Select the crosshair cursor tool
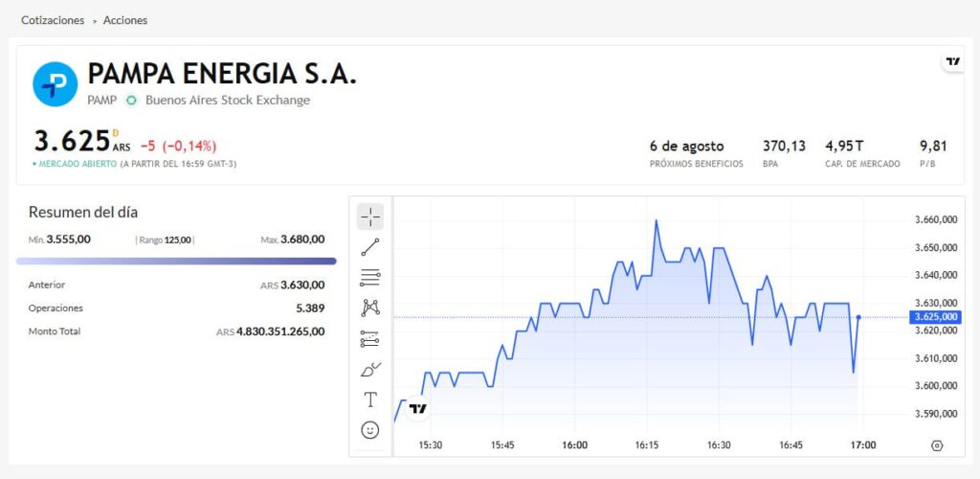Viewport: 980px width, 479px height. [x=370, y=217]
